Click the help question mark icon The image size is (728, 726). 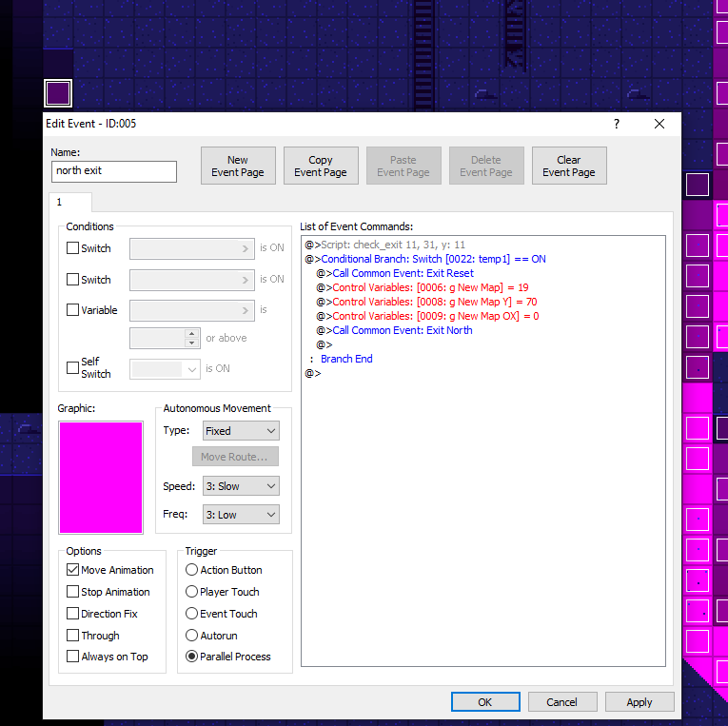pos(616,124)
